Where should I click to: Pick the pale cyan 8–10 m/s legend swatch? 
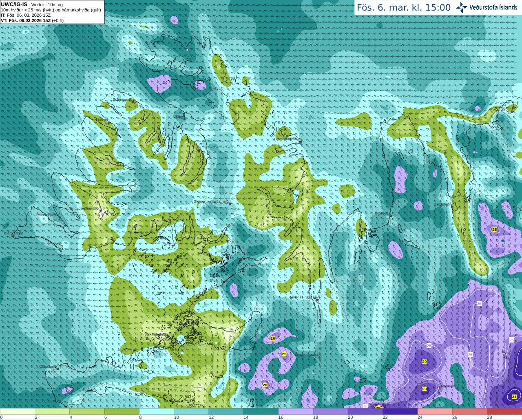pyautogui.click(x=157, y=411)
